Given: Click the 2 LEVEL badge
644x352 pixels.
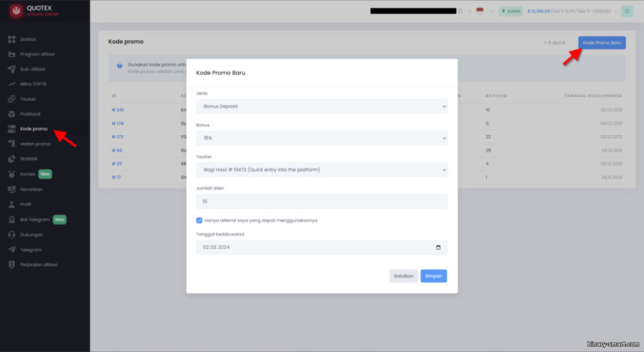Looking at the screenshot, I should pyautogui.click(x=511, y=11).
